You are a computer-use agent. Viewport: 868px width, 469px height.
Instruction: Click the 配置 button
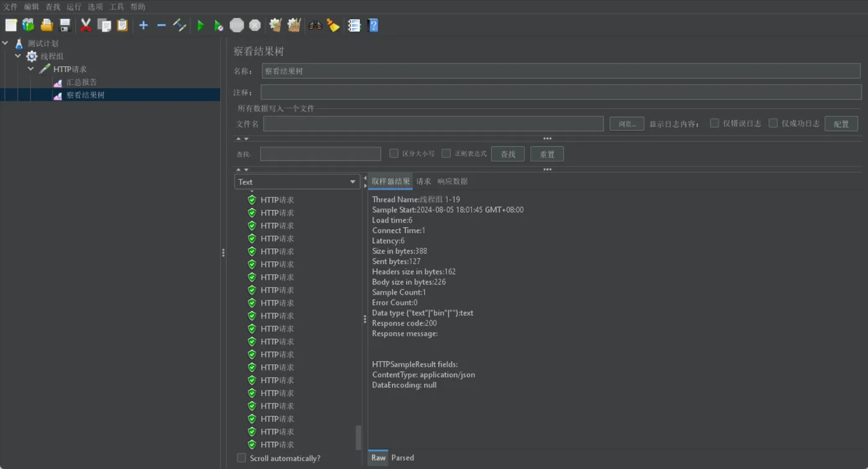841,123
